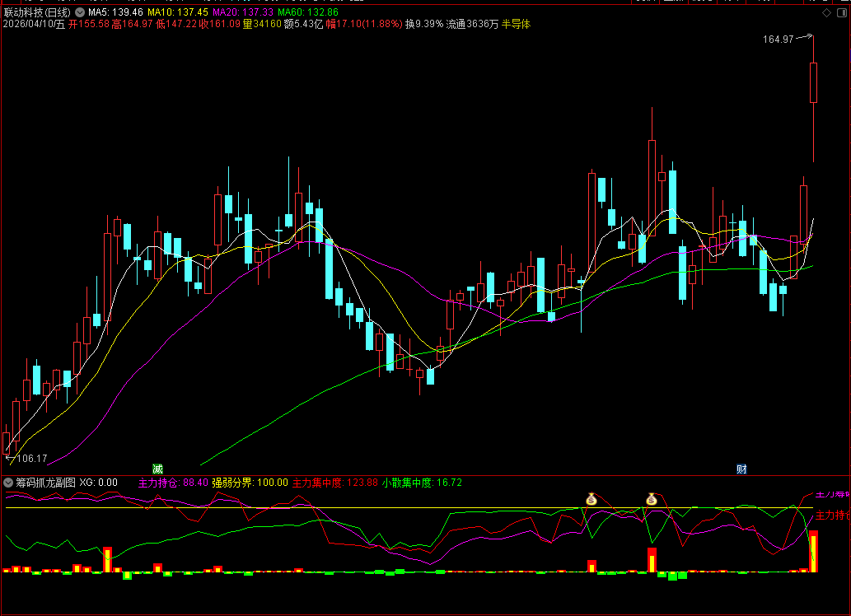
Task: Click the volume value 量34160
Action: pos(262,24)
